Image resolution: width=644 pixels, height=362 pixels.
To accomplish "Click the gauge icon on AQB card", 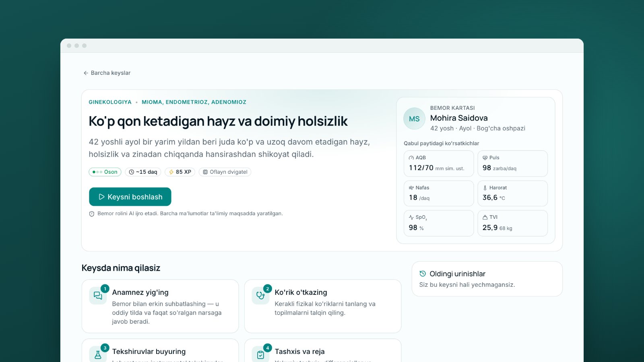I will click(x=411, y=158).
